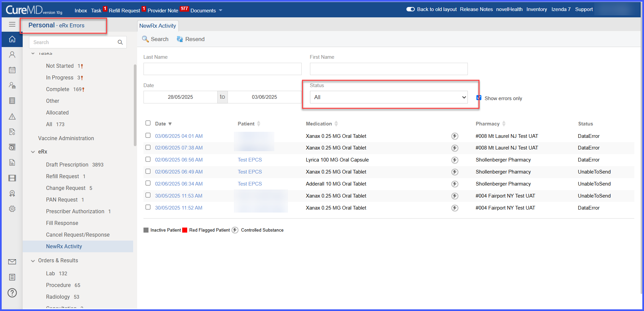Open the payment card list icon in sidebar
The image size is (644, 311).
point(12,147)
